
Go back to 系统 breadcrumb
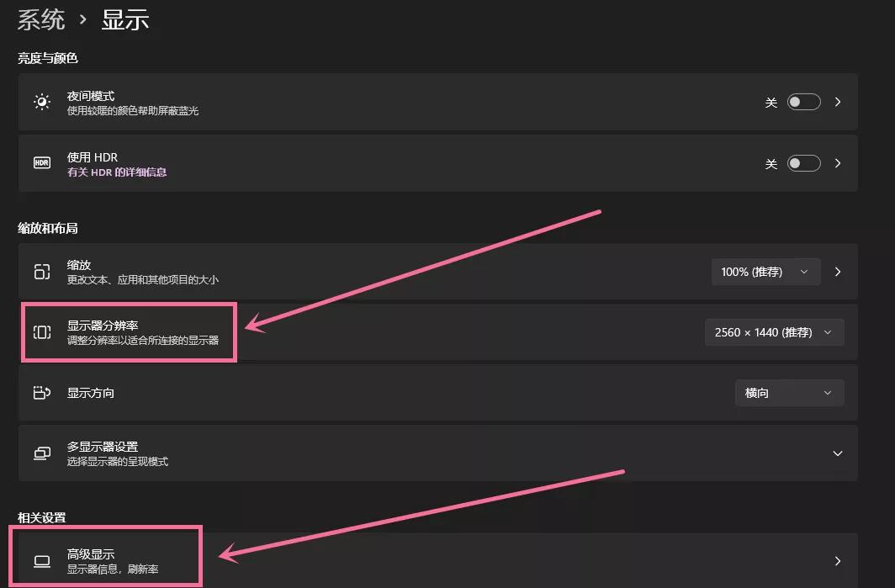[41, 19]
